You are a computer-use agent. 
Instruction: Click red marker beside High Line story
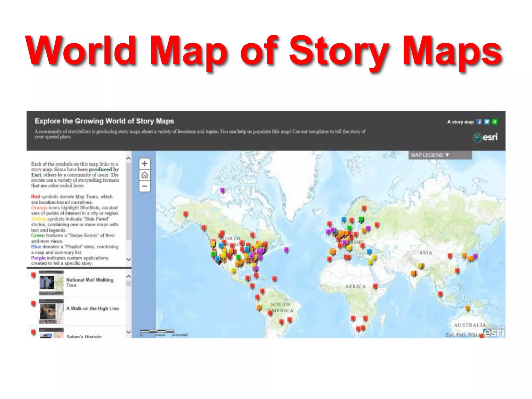tap(33, 304)
